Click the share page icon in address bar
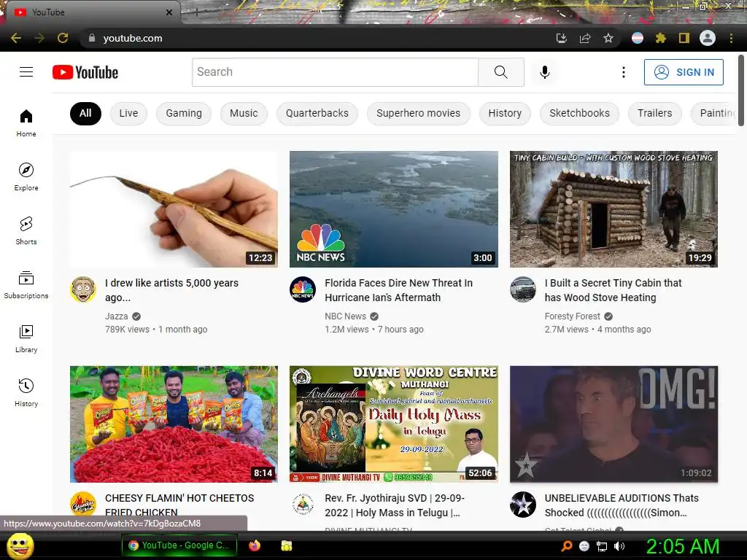The height and width of the screenshot is (560, 747). [585, 38]
